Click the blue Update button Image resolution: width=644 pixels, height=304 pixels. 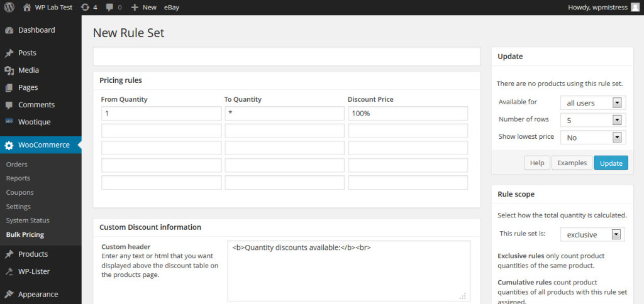coord(611,163)
